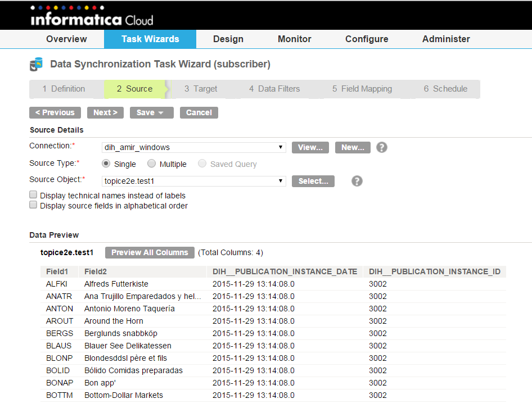Open the Administer tab
Image resolution: width=532 pixels, height=417 pixels.
point(446,39)
